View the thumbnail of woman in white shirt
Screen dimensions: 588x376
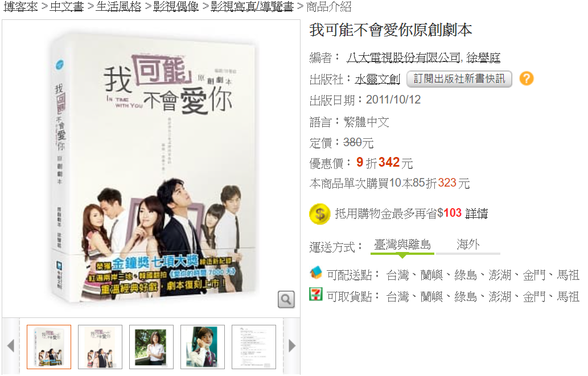[151, 347]
